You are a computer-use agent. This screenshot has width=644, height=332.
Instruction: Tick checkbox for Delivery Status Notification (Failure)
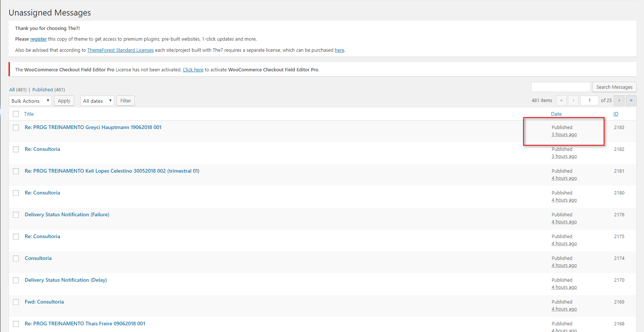pos(16,215)
